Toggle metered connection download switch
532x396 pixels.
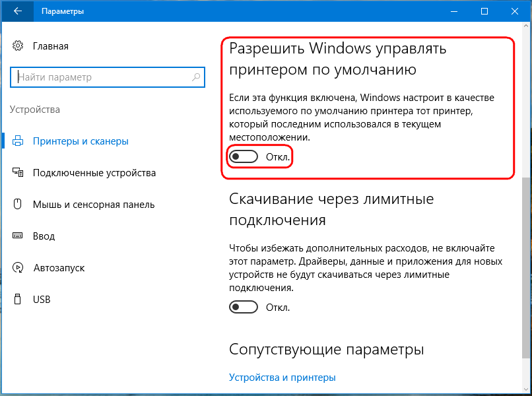244,307
